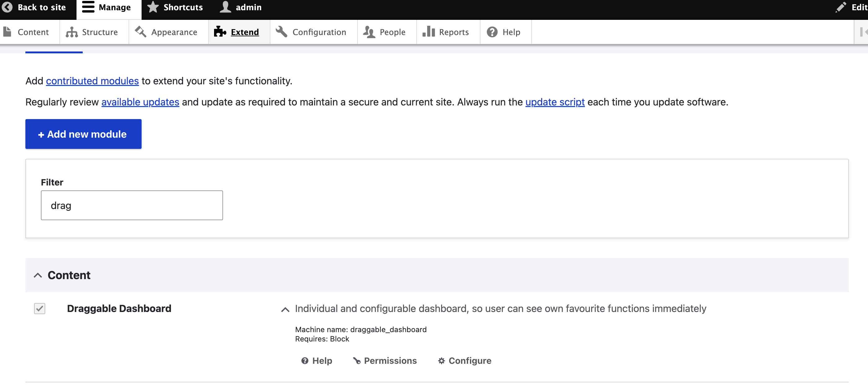868x392 pixels.
Task: Open the Structure hierarchy icon tab
Action: [72, 32]
